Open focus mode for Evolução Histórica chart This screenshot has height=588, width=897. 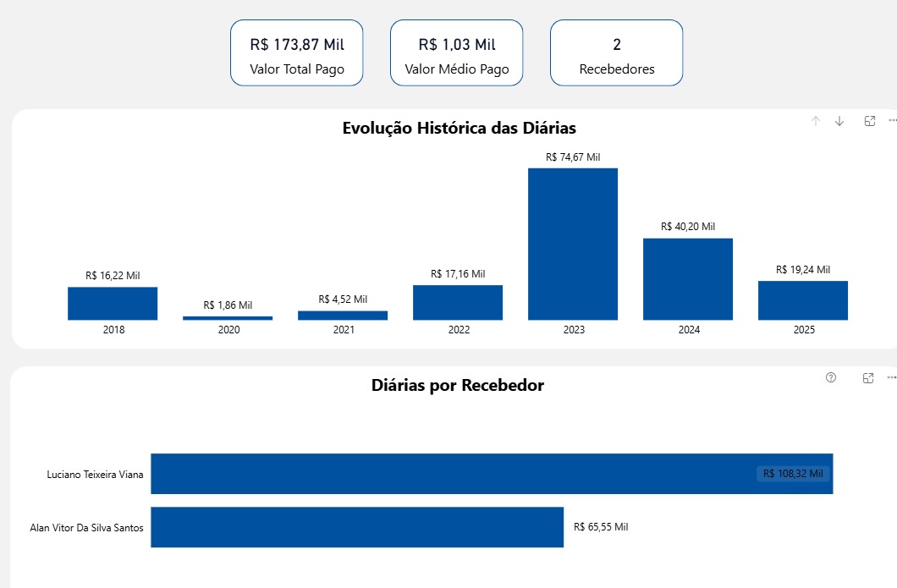pos(869,121)
